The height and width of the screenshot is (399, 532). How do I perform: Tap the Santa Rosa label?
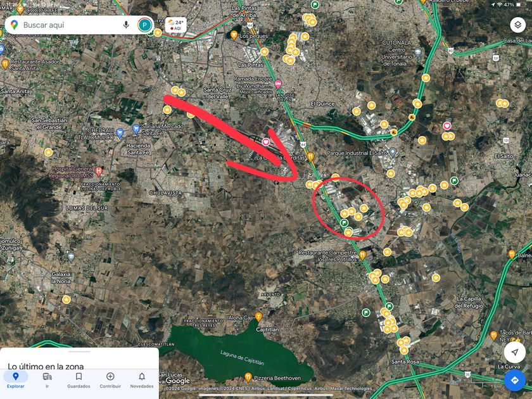[405, 362]
